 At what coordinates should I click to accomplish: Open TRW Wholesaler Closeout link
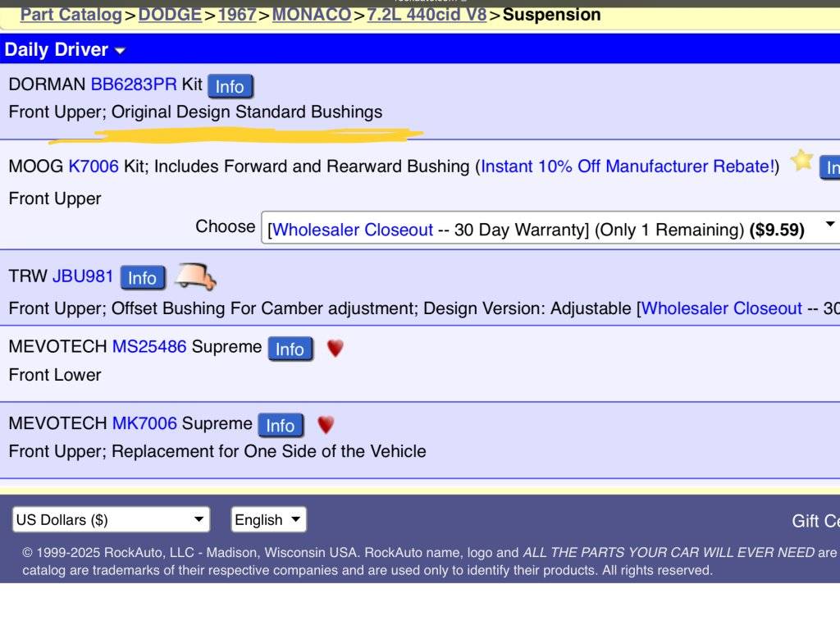[721, 308]
